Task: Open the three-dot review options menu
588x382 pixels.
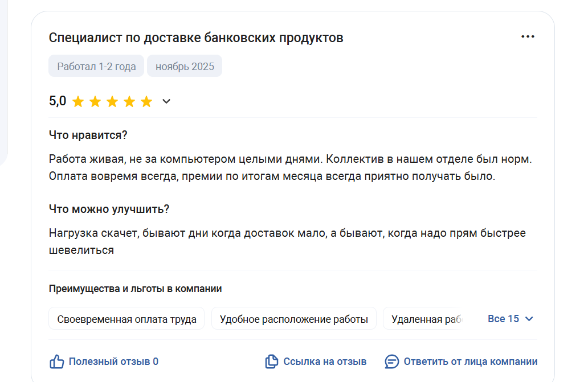Action: point(528,37)
